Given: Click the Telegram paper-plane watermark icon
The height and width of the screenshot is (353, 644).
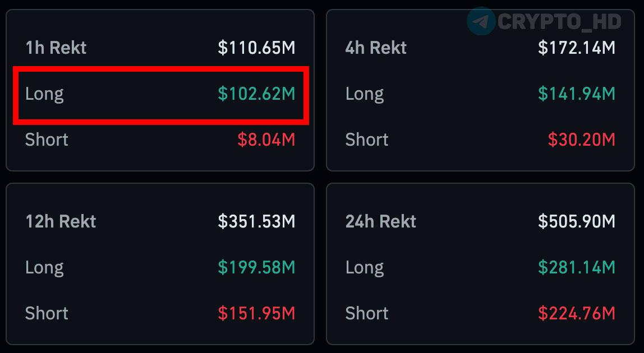Looking at the screenshot, I should click(481, 21).
